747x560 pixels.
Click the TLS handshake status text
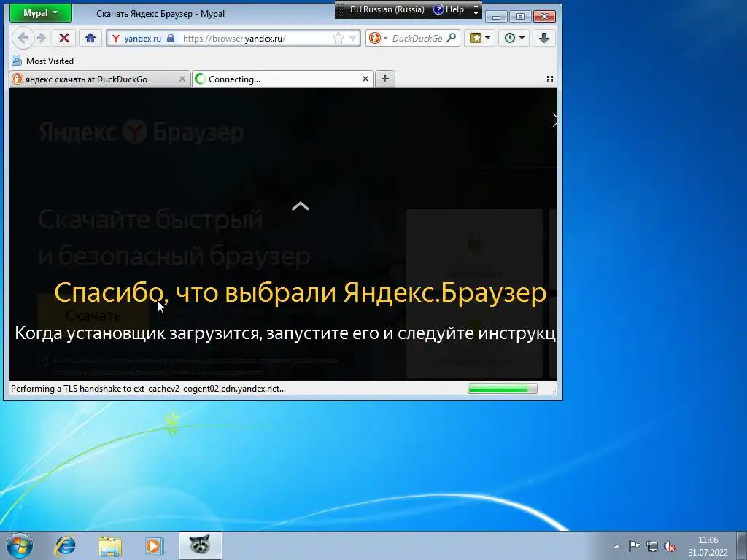coord(148,389)
